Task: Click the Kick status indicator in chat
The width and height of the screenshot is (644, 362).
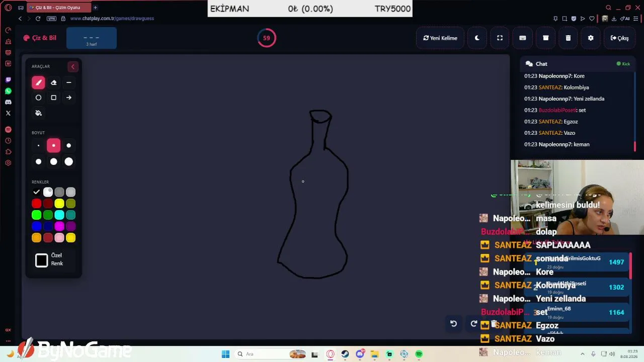Action: [623, 64]
